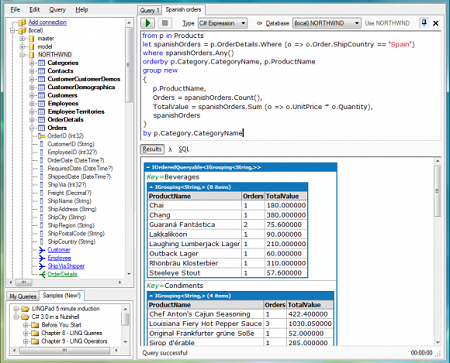
Task: Collapse the Beverages IGrouping result header
Action: click(151, 187)
